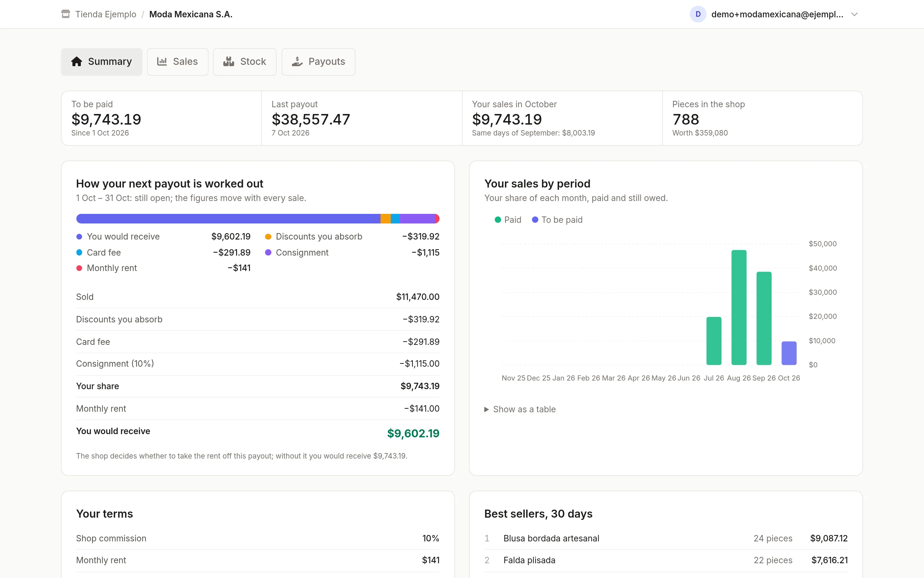Screen dimensions: 924x578
Task: Click 'Same days of September: $8,003.19' text
Action: pyautogui.click(x=534, y=133)
